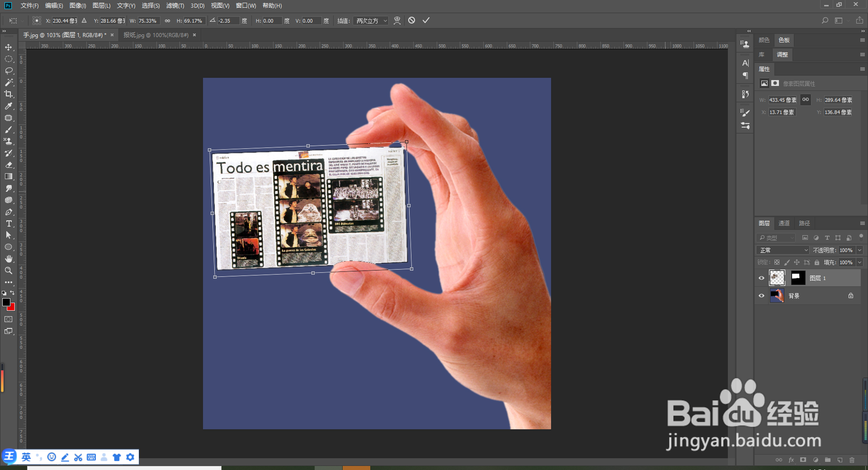
Task: Open the 填充 fill slider arrow
Action: (x=859, y=262)
